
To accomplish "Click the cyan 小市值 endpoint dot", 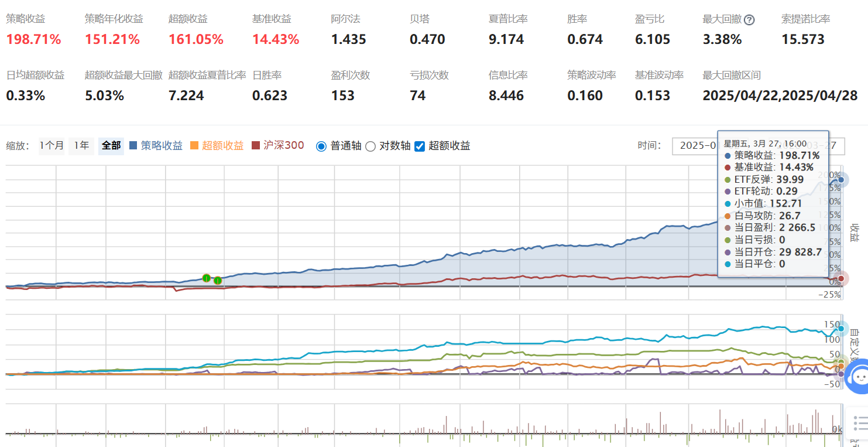I will [x=841, y=329].
